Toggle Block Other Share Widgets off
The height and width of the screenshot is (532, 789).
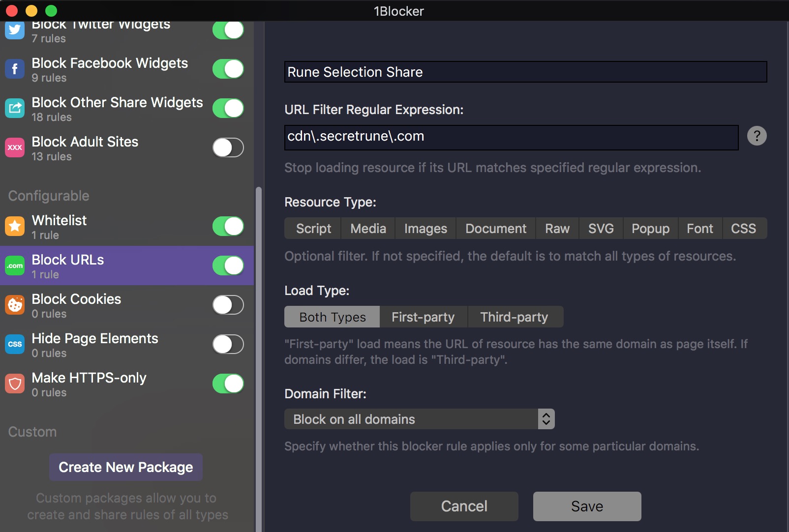tap(228, 108)
